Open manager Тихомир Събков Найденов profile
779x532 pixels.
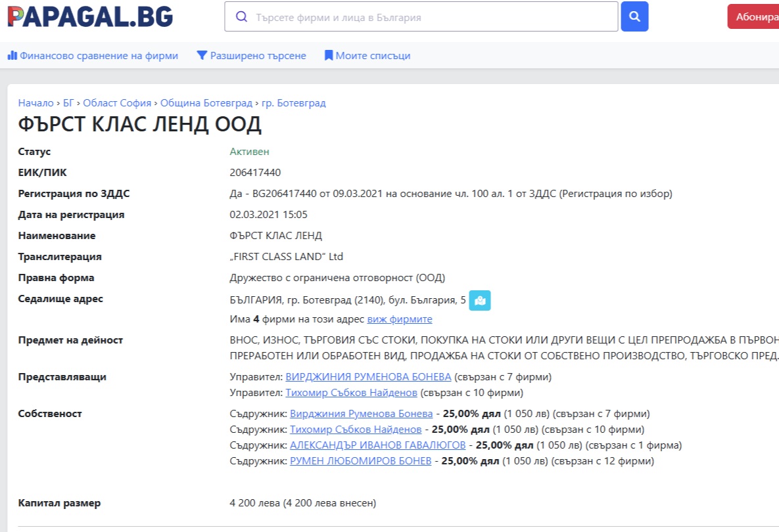[x=351, y=393]
